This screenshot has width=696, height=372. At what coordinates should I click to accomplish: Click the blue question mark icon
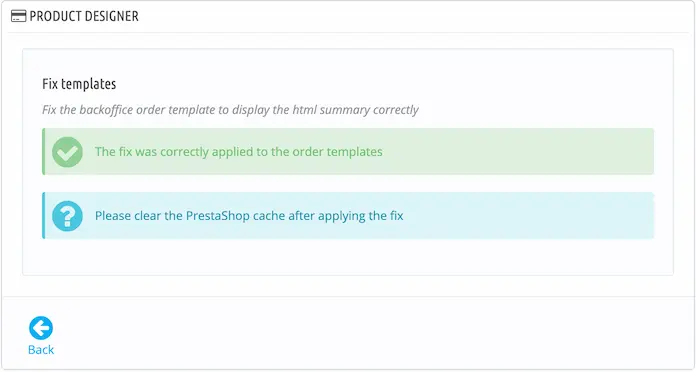coord(67,216)
